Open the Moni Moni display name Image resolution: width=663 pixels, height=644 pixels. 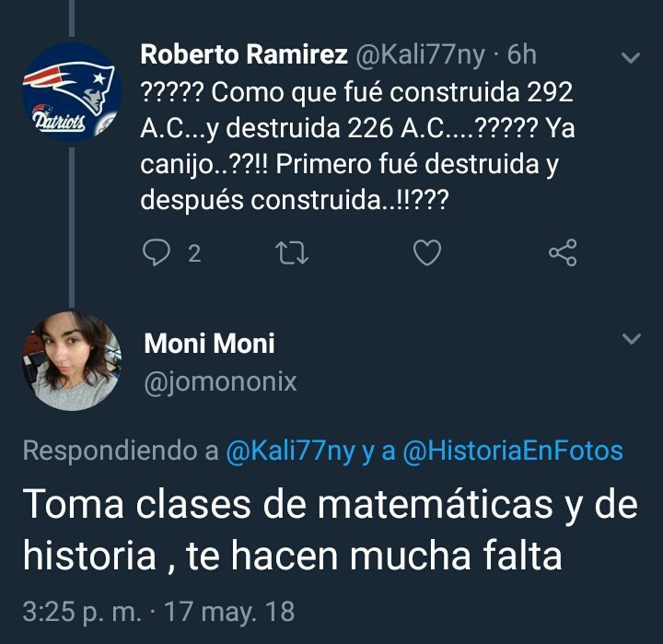[x=209, y=344]
